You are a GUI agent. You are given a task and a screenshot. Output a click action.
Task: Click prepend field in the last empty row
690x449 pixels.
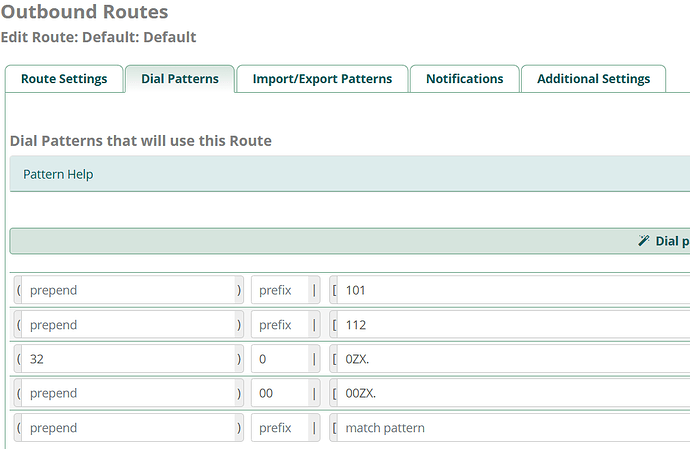[129, 428]
